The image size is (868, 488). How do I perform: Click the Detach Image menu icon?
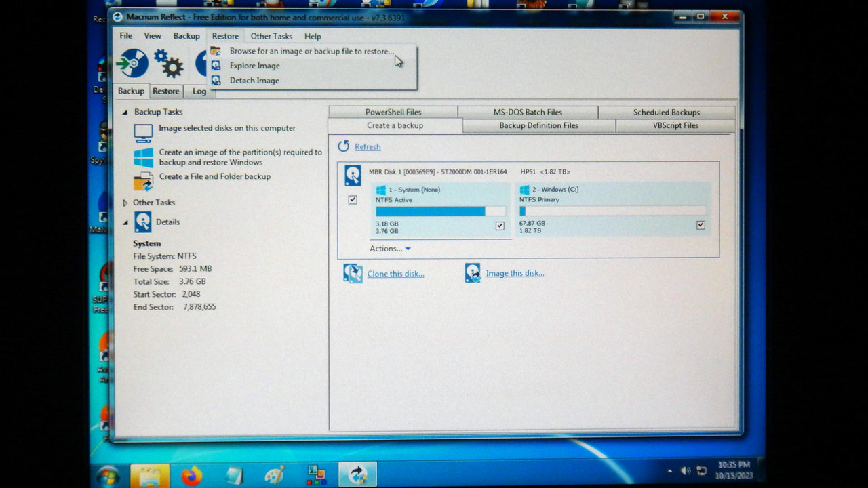point(216,80)
